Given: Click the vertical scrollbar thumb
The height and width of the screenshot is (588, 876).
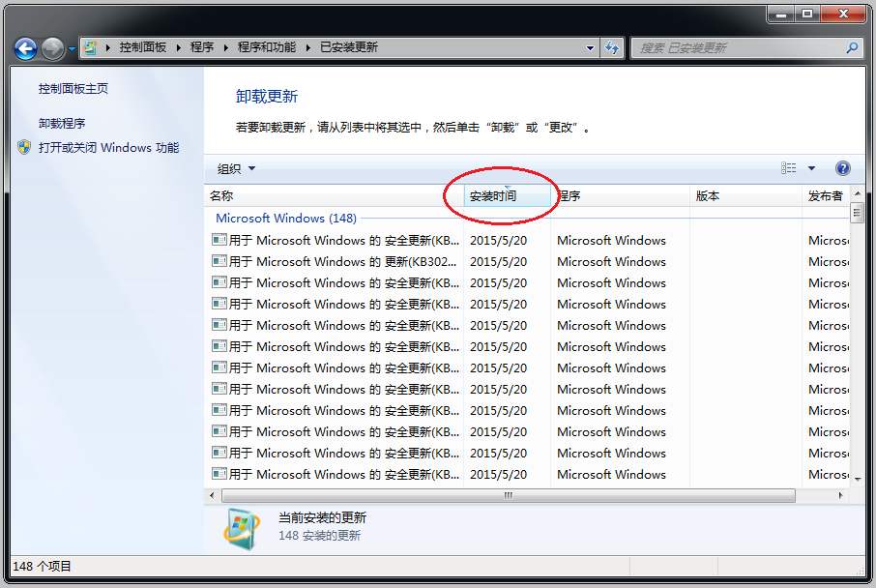Looking at the screenshot, I should point(857,213).
